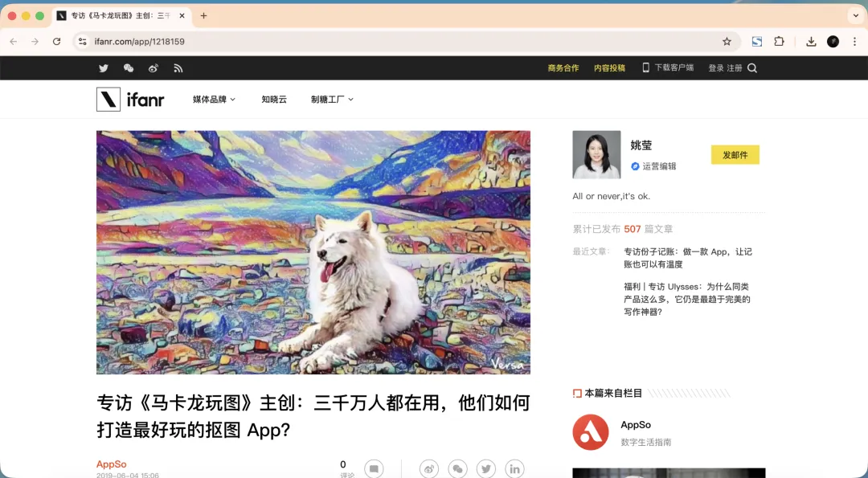Open author 姚莹 name link
Viewport: 868px width, 478px height.
click(641, 145)
